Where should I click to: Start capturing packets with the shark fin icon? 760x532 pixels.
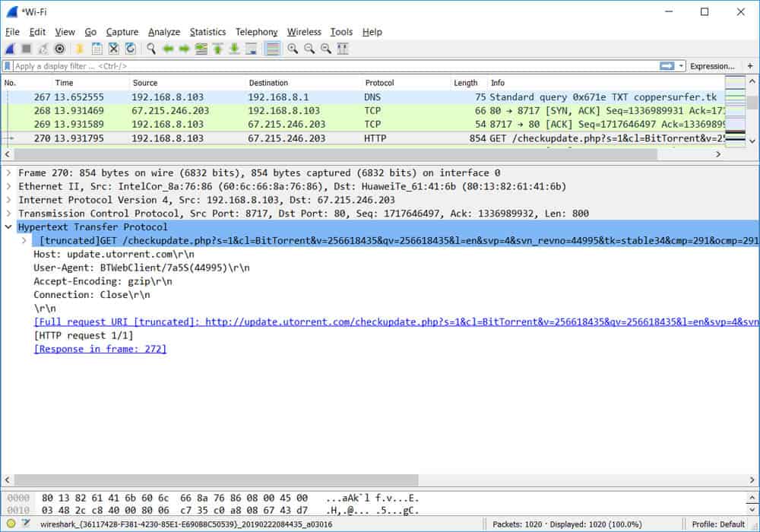10,49
